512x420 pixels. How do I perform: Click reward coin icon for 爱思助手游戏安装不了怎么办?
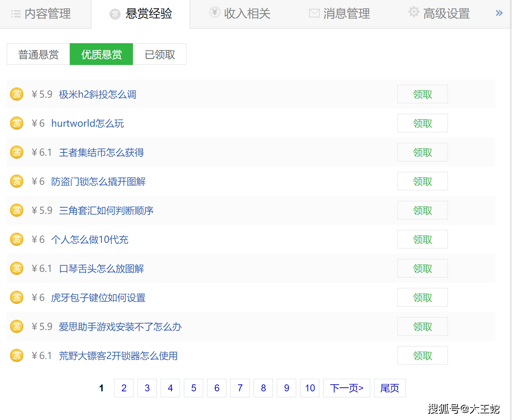[17, 326]
